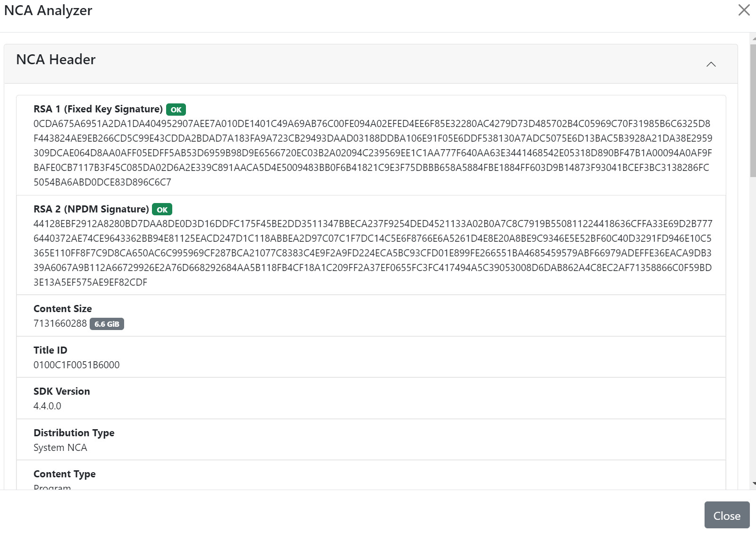
Task: Close the NCA Analyzer dialog with X
Action: (744, 10)
